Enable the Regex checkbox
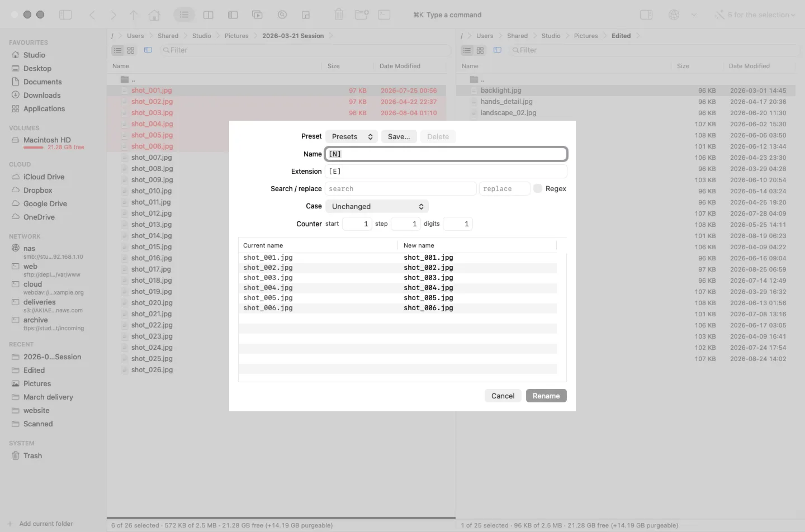The width and height of the screenshot is (805, 532). [x=538, y=189]
